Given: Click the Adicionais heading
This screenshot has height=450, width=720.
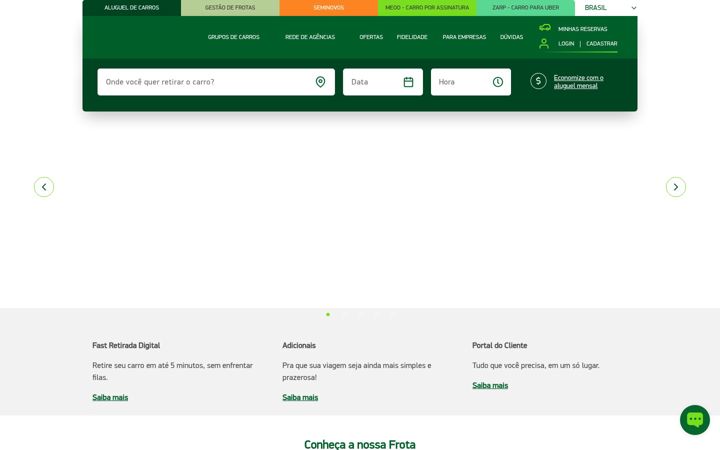Looking at the screenshot, I should click(x=299, y=345).
